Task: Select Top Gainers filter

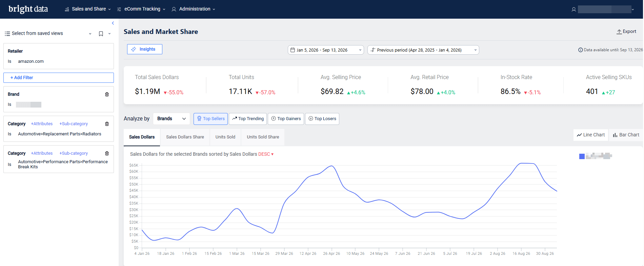Action: click(x=286, y=119)
